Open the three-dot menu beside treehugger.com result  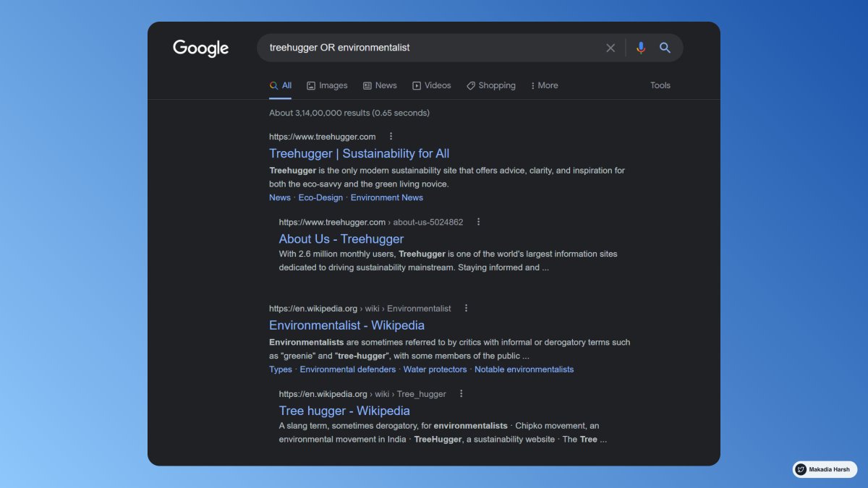[391, 136]
